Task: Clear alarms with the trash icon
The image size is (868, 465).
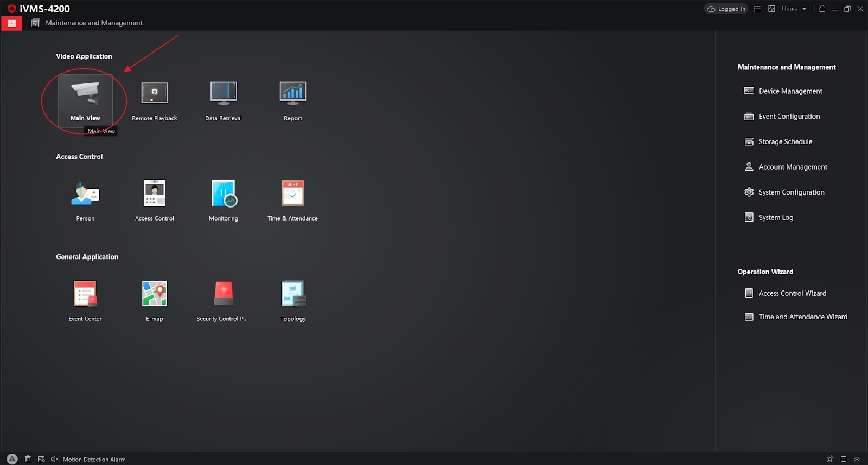Action: click(x=28, y=459)
